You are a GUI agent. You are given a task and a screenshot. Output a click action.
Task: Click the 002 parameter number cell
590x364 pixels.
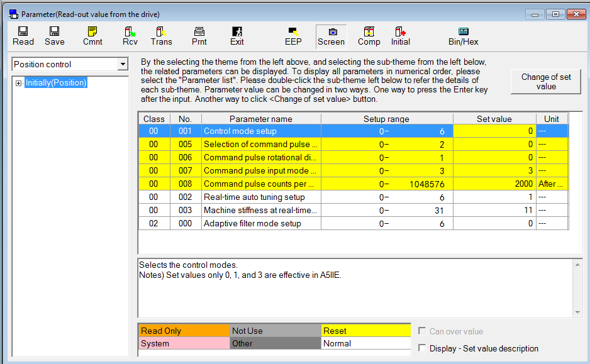pyautogui.click(x=186, y=197)
